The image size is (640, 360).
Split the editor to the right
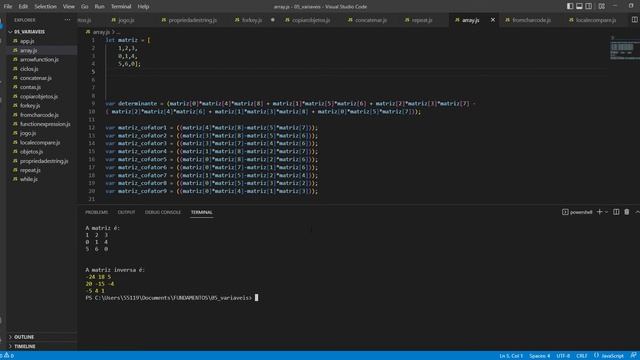(x=635, y=20)
